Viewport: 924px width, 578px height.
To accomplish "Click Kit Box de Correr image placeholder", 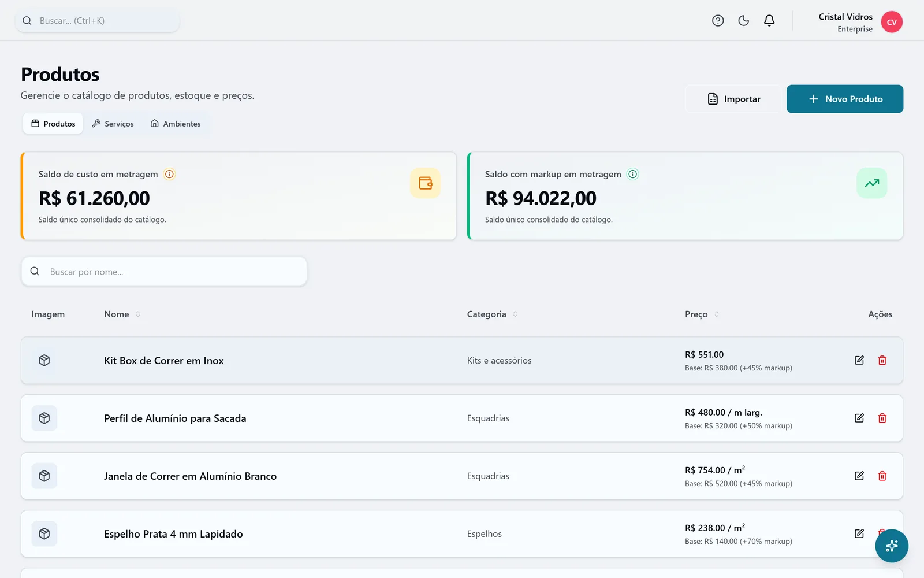I will tap(44, 360).
